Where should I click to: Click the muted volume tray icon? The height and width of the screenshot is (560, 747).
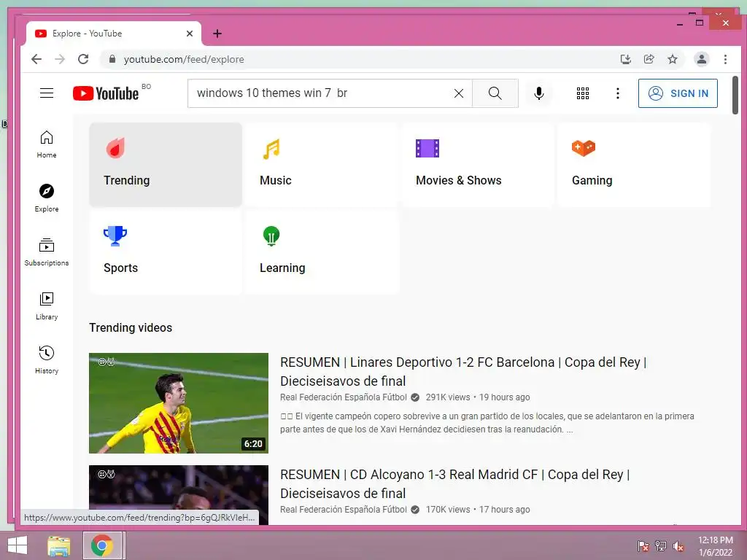tap(678, 545)
